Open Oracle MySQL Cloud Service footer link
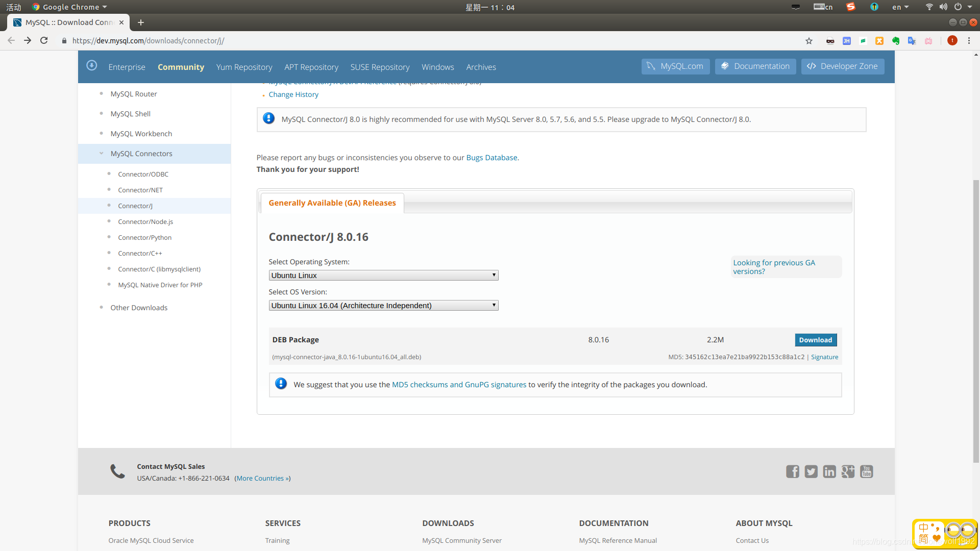This screenshot has width=980, height=551. [x=151, y=541]
